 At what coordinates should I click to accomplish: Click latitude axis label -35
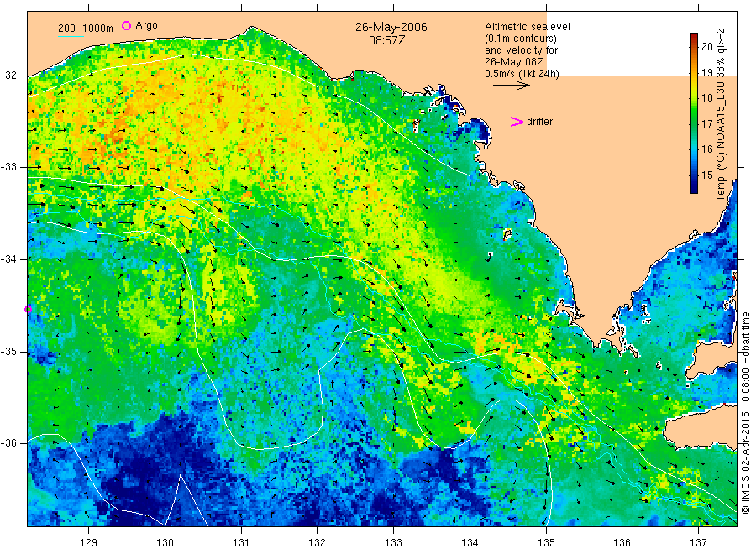[x=8, y=351]
